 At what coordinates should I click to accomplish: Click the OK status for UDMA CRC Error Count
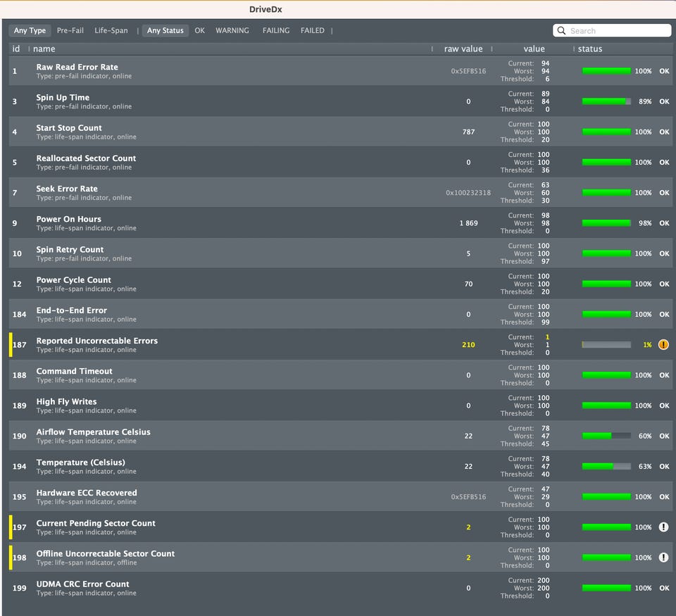(x=664, y=588)
